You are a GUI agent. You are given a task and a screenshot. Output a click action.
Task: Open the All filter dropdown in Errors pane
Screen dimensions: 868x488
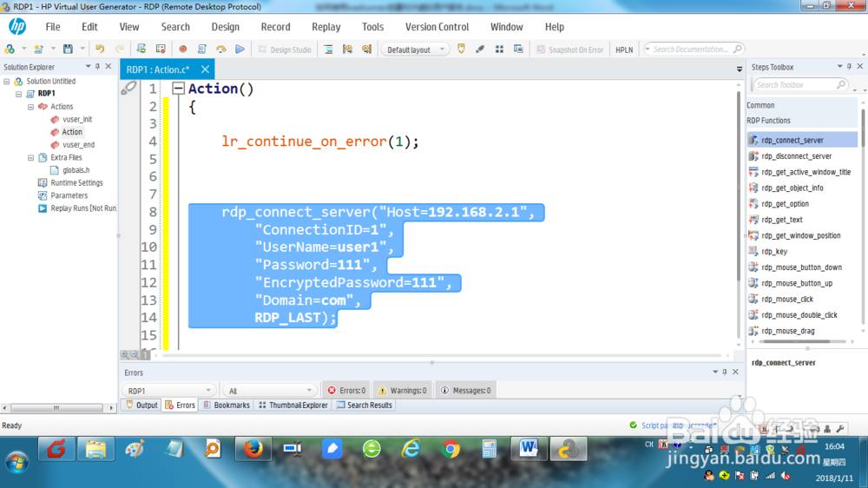(269, 391)
